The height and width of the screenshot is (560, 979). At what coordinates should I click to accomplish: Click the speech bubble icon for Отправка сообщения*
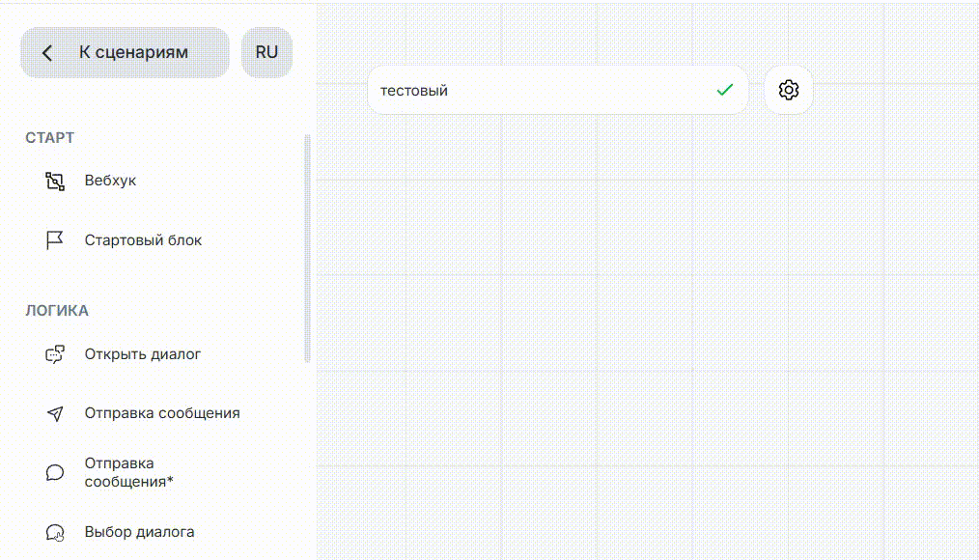coord(55,472)
